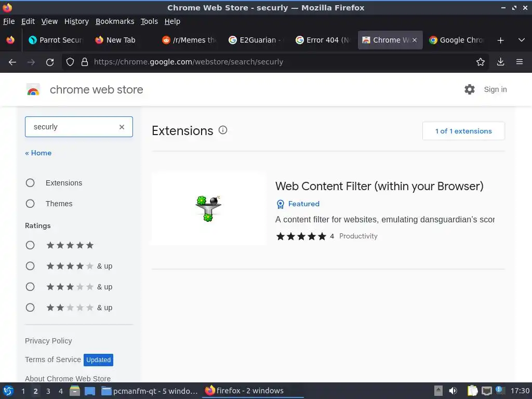
Task: Filter by three stars & up
Action: coord(30,287)
